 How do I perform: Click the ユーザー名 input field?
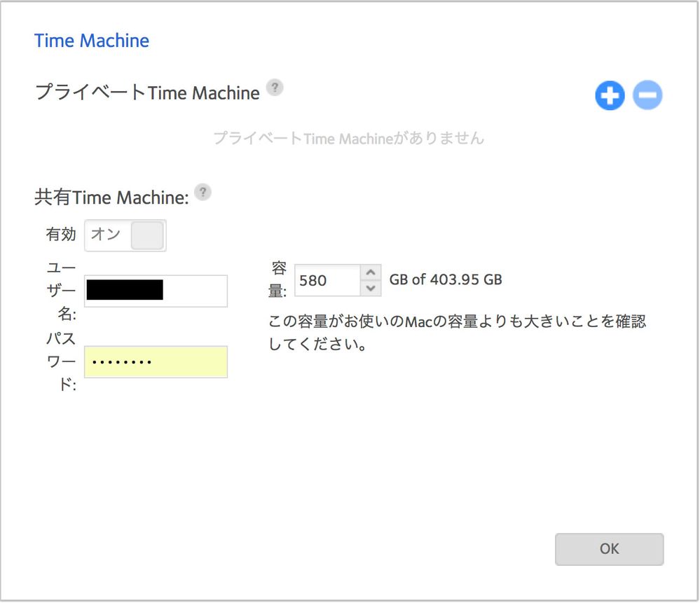tap(156, 291)
